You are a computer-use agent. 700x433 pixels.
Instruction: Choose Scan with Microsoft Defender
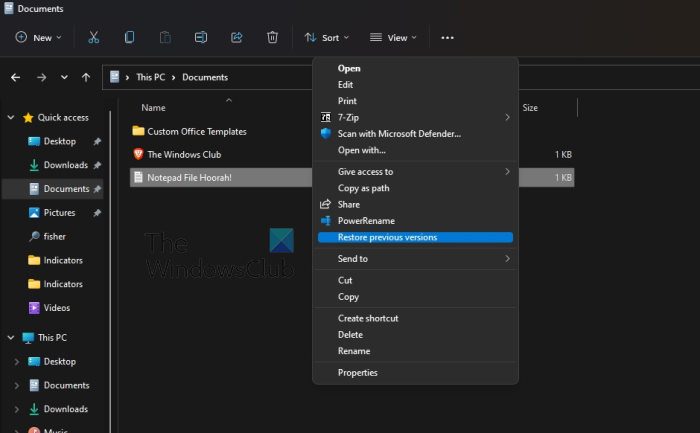coord(399,133)
